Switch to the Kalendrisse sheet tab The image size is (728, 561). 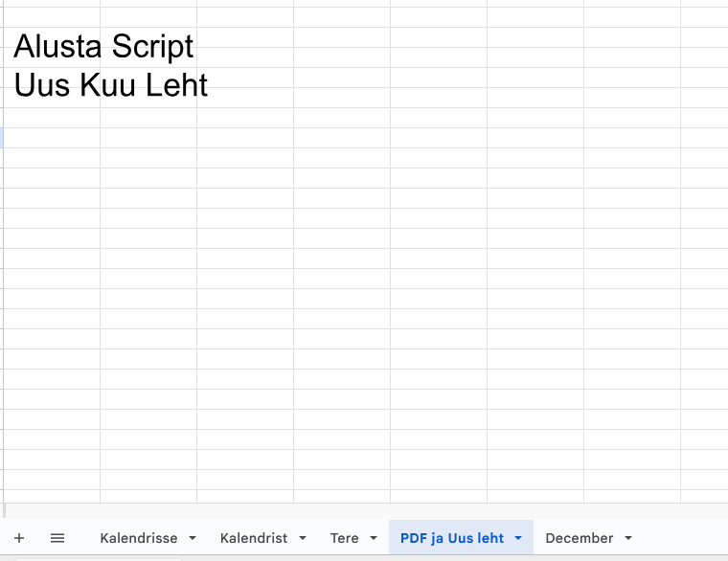tap(138, 538)
